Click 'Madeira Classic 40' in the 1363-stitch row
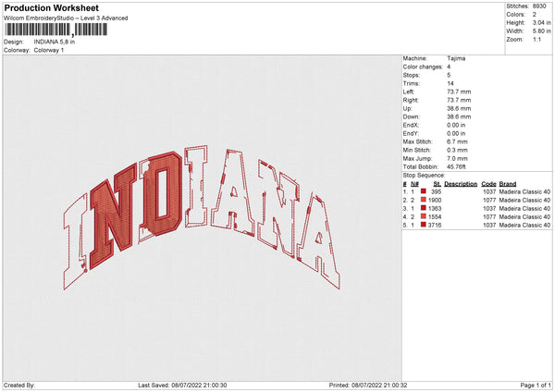Viewport: 555px width, 392px height. coord(524,208)
